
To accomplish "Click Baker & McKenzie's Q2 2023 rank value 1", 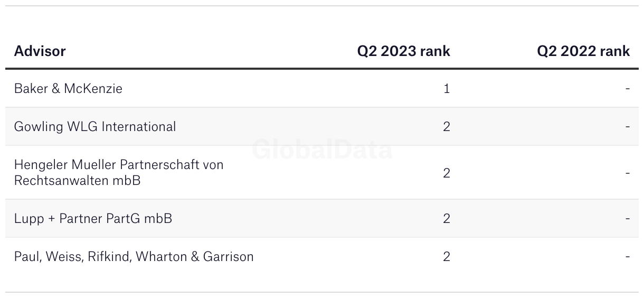I will [447, 88].
